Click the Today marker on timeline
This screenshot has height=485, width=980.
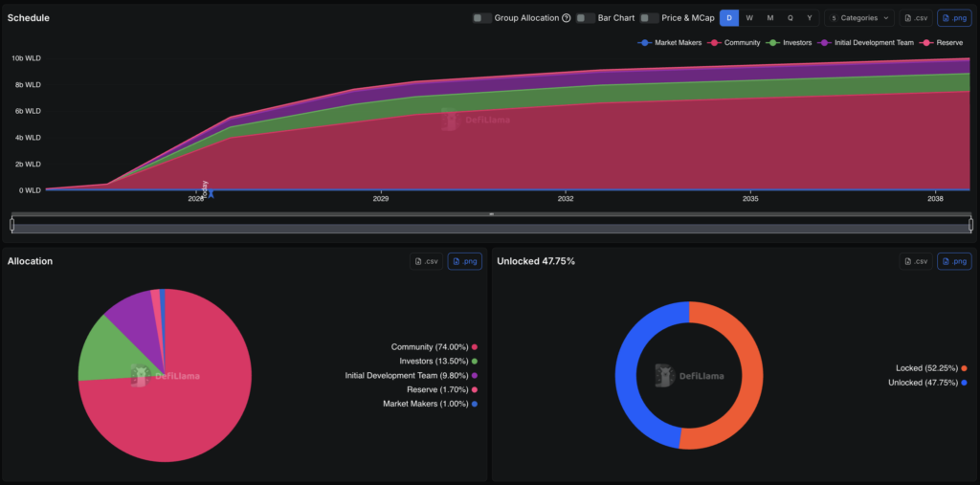pyautogui.click(x=211, y=194)
